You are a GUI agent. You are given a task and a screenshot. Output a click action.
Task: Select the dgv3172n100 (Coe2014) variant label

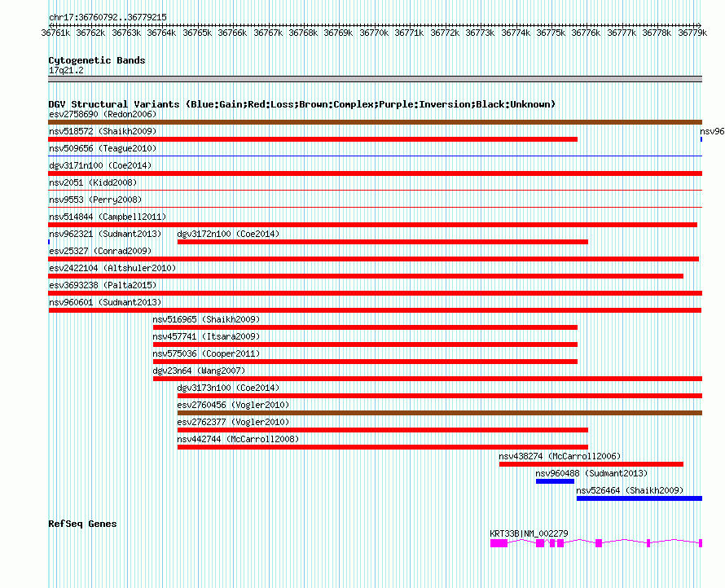(x=228, y=234)
